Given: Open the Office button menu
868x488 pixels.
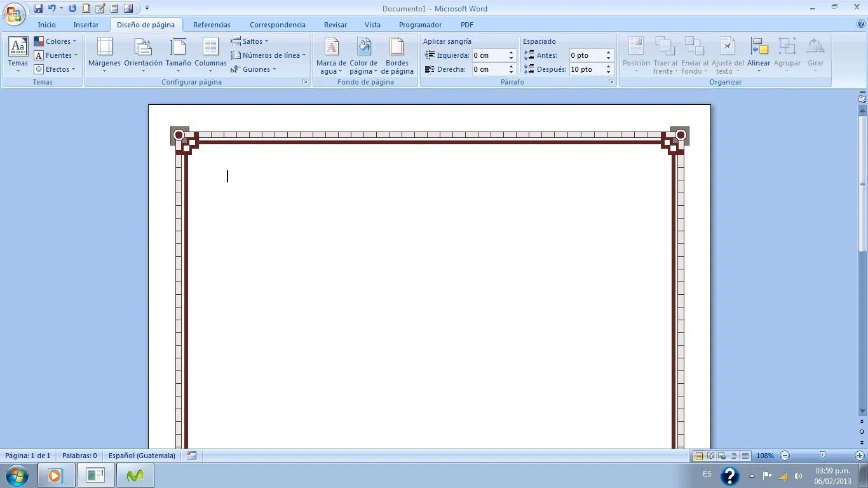Looking at the screenshot, I should point(15,13).
